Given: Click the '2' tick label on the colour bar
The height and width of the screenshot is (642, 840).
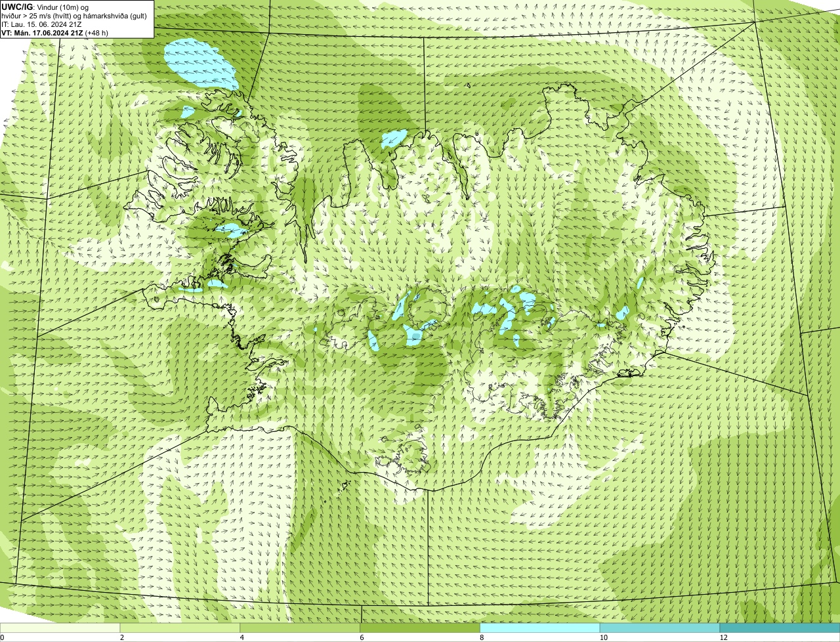Looking at the screenshot, I should [122, 637].
